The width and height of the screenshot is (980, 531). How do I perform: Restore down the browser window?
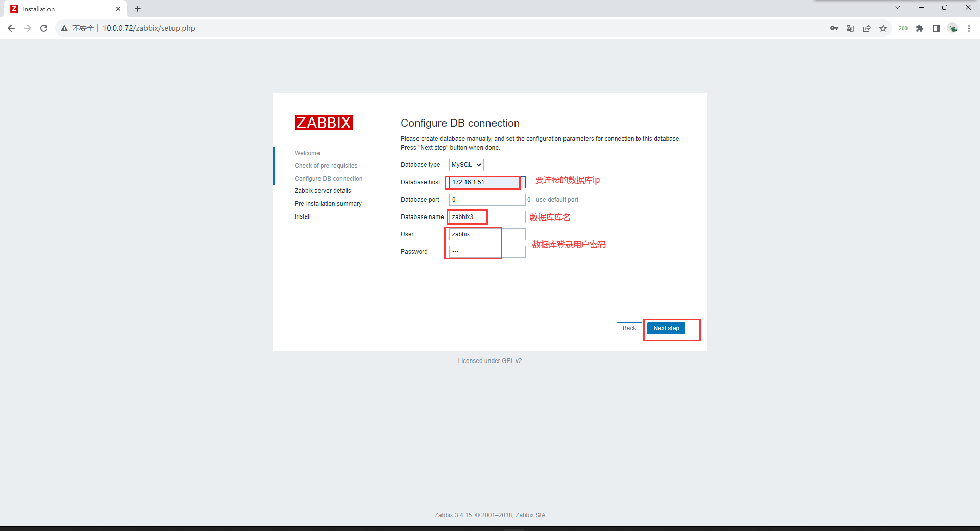[945, 7]
